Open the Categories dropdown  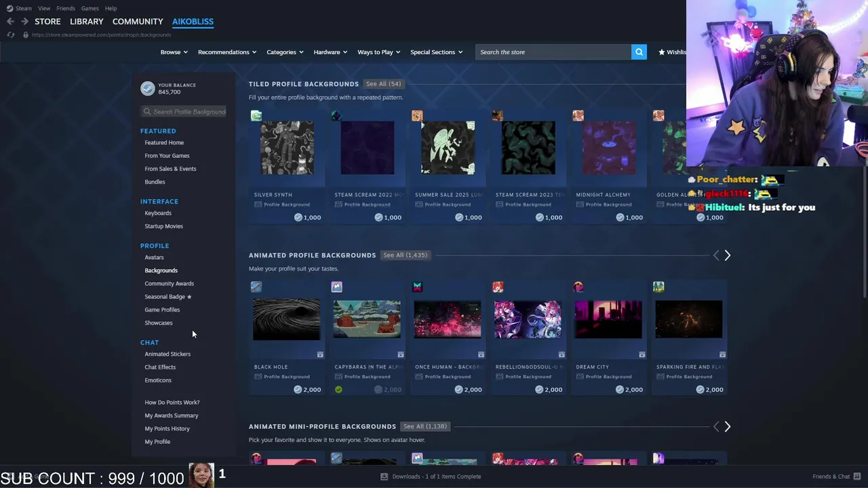[x=285, y=52]
